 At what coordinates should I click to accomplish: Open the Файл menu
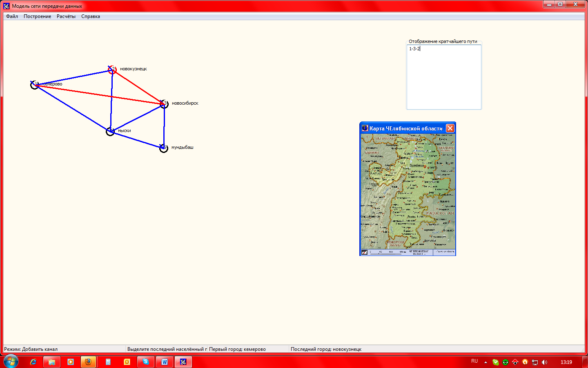tap(12, 16)
